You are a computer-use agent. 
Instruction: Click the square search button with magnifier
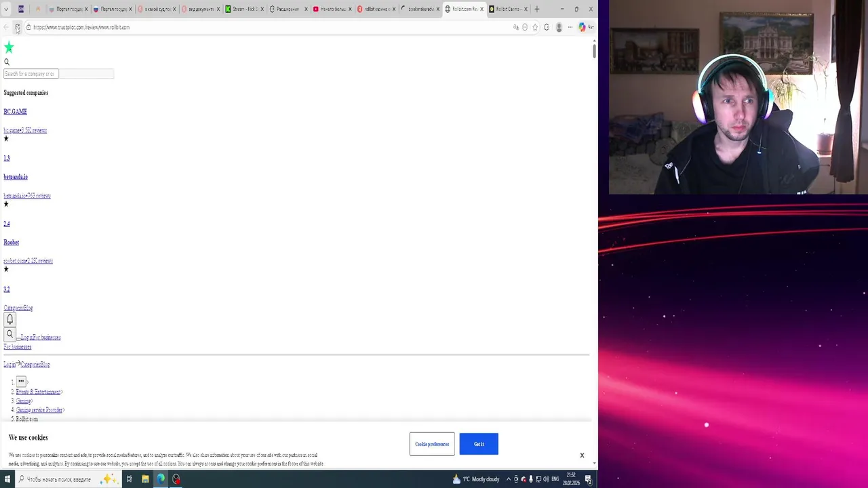(x=9, y=334)
